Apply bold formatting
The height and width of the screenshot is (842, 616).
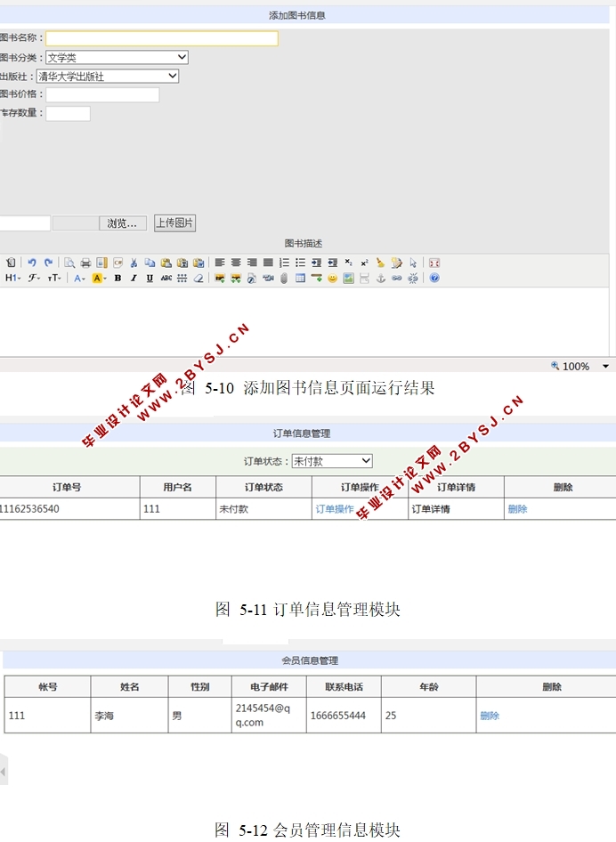click(118, 279)
